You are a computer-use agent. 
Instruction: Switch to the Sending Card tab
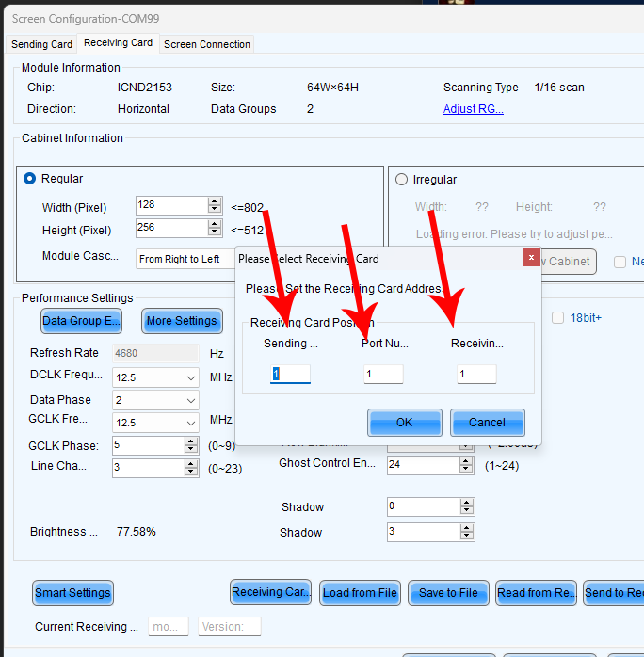click(x=41, y=44)
